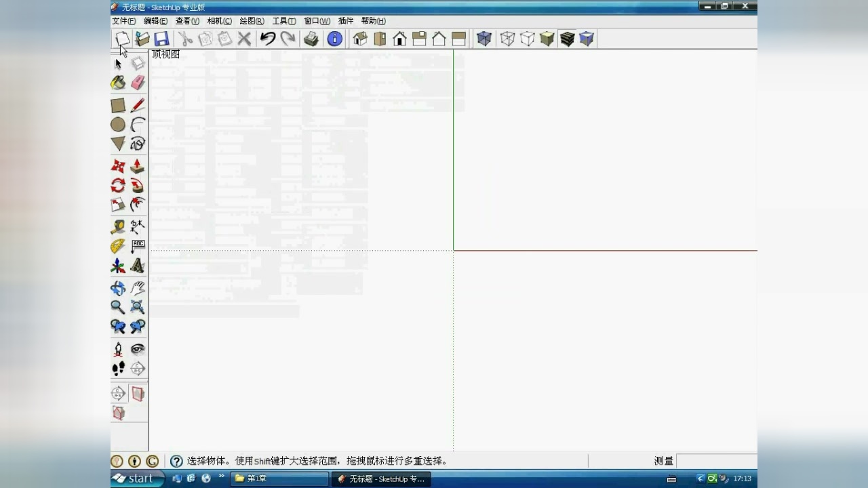Select the Pan hand tool

click(x=138, y=288)
